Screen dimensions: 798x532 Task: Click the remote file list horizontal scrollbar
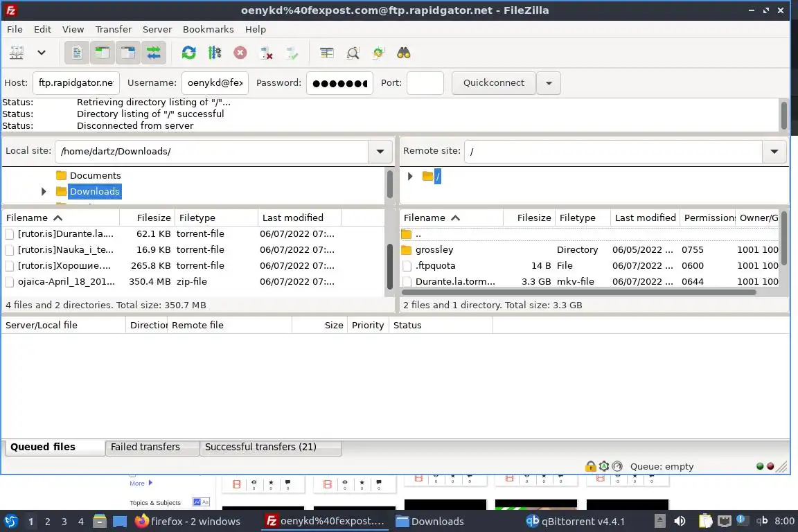(578, 292)
